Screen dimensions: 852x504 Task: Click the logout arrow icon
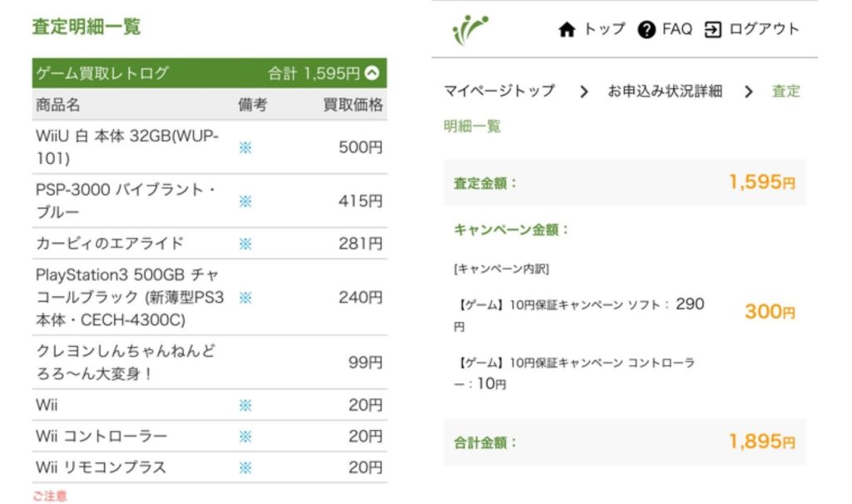tap(713, 29)
